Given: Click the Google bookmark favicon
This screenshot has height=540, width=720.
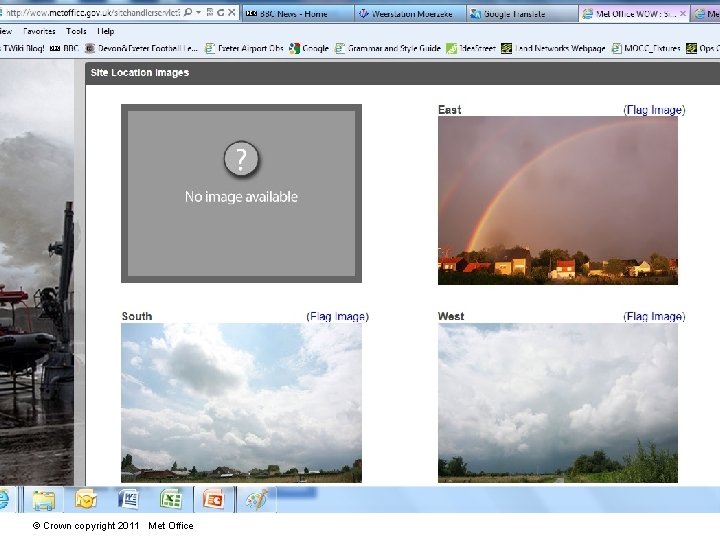Looking at the screenshot, I should tap(294, 48).
